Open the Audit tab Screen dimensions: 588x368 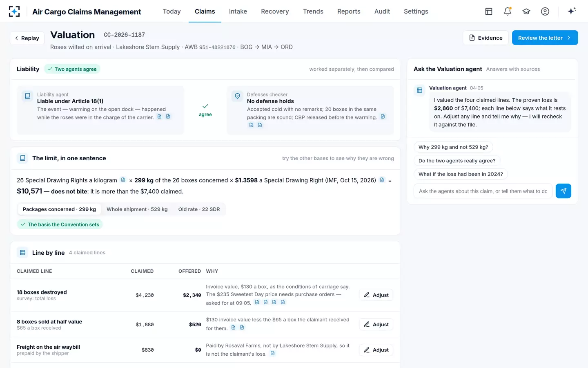[382, 11]
